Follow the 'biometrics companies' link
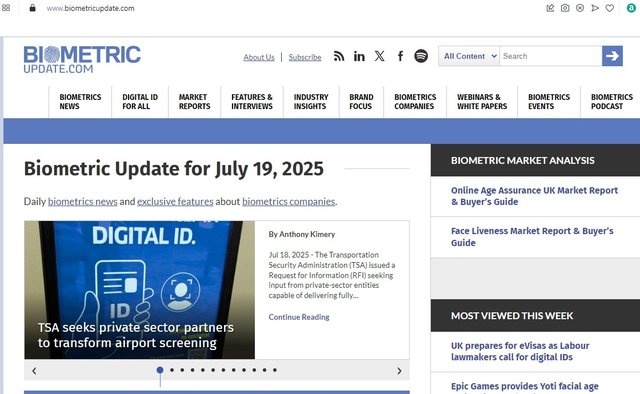Screen dimensions: 640x394 (289, 201)
